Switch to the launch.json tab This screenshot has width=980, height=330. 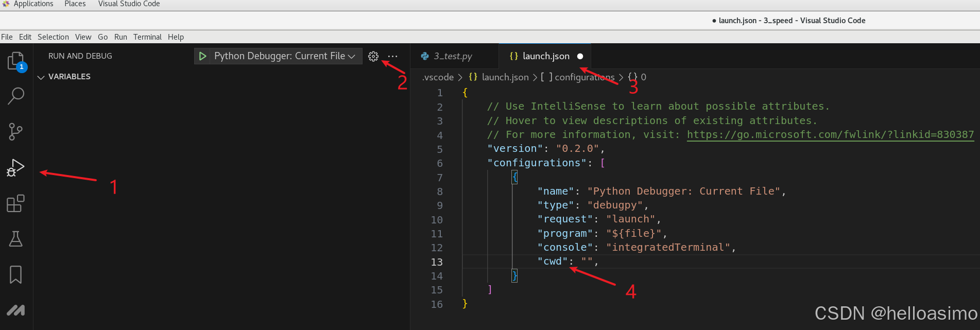tap(545, 56)
